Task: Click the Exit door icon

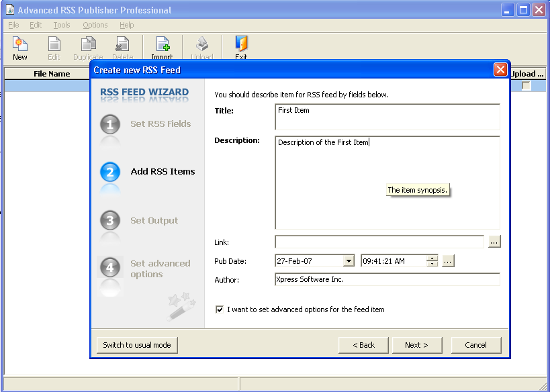Action: click(241, 44)
